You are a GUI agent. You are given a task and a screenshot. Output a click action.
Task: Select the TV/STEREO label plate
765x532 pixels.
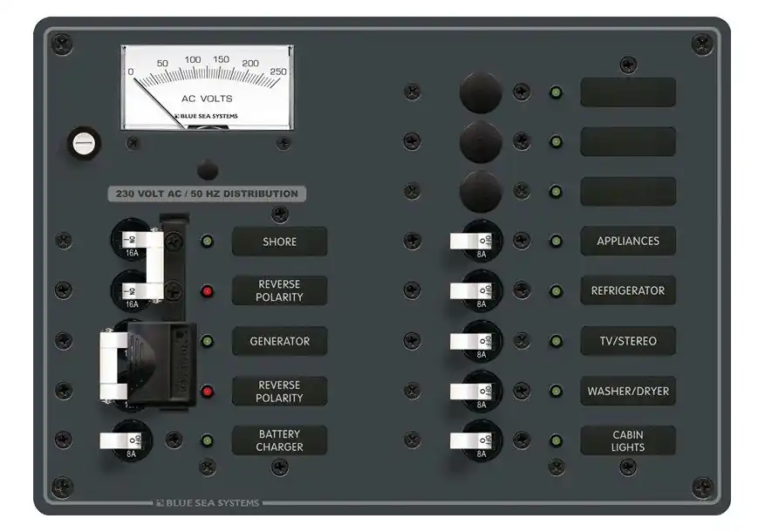(x=628, y=341)
